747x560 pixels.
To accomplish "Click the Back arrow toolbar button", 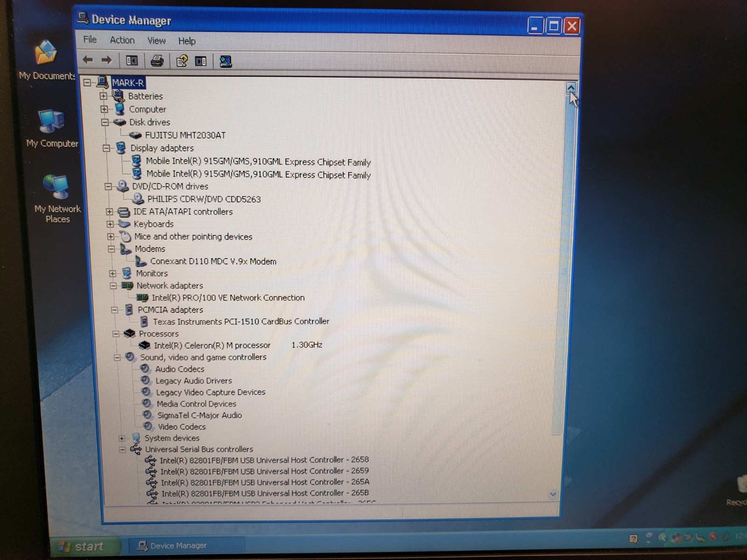I will (87, 60).
